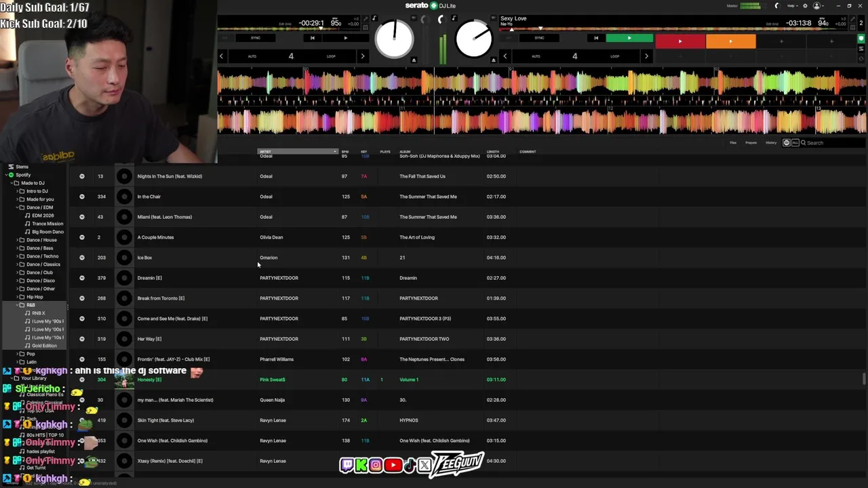
Task: Click the left deck play button
Action: coord(345,38)
